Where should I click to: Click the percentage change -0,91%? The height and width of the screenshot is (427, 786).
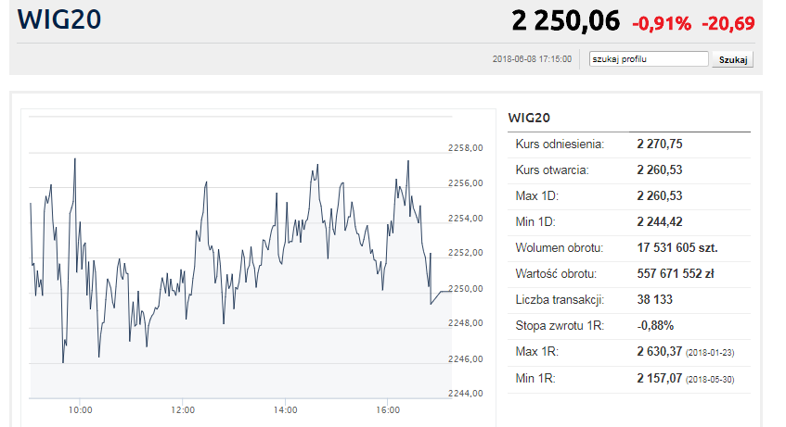click(x=661, y=24)
